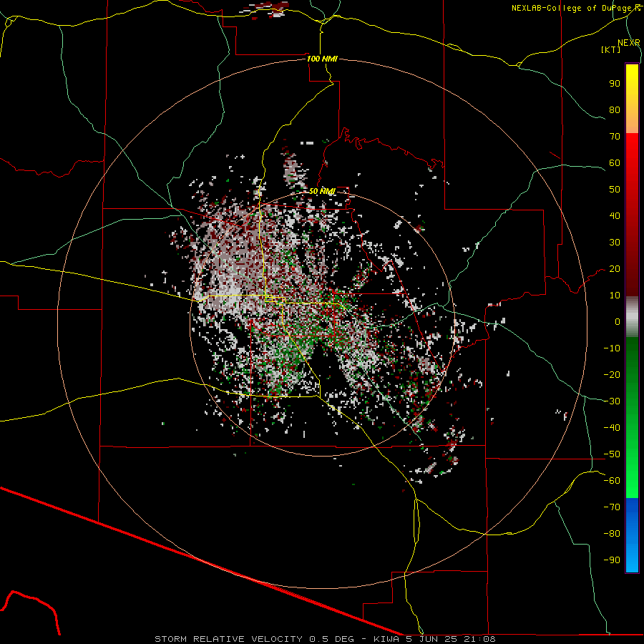Click the 80 label on velocity scale
644x644 pixels.
[x=615, y=110]
